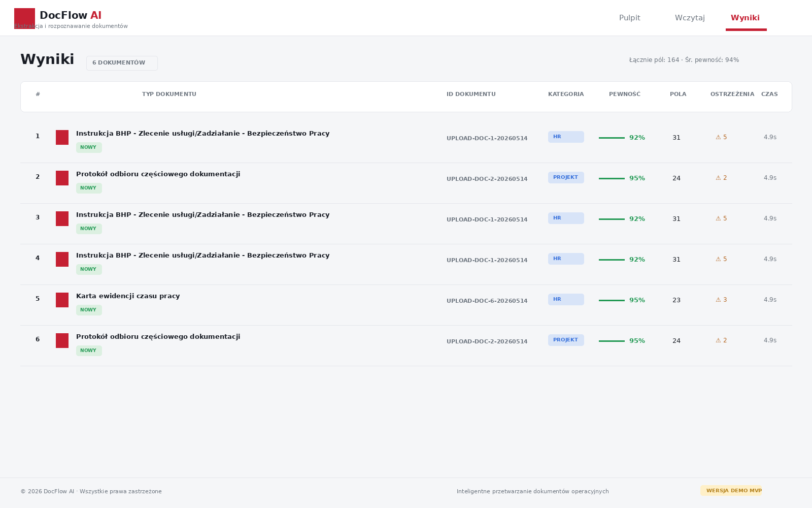Open row 4 Instrukcja BHP document title
This screenshot has height=508, width=812.
coord(202,256)
